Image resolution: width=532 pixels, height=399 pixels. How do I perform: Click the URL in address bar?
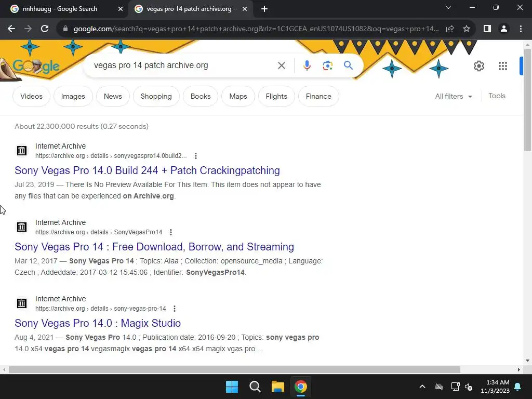(256, 29)
